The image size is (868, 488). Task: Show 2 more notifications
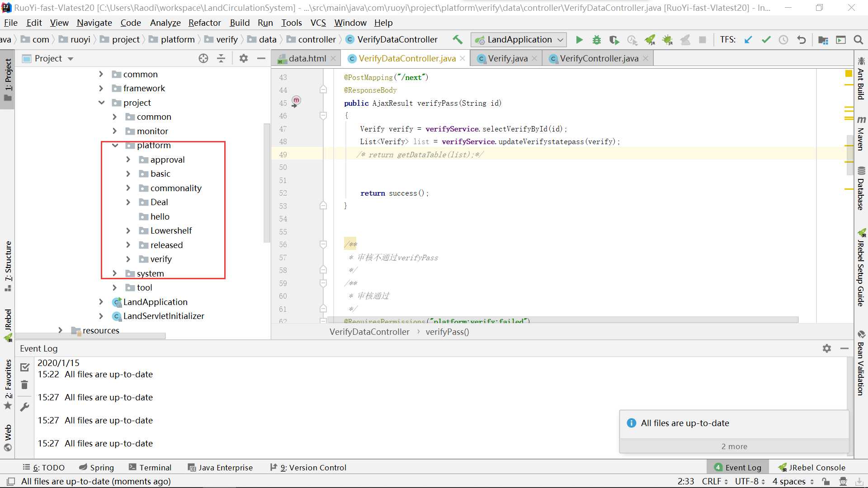734,446
